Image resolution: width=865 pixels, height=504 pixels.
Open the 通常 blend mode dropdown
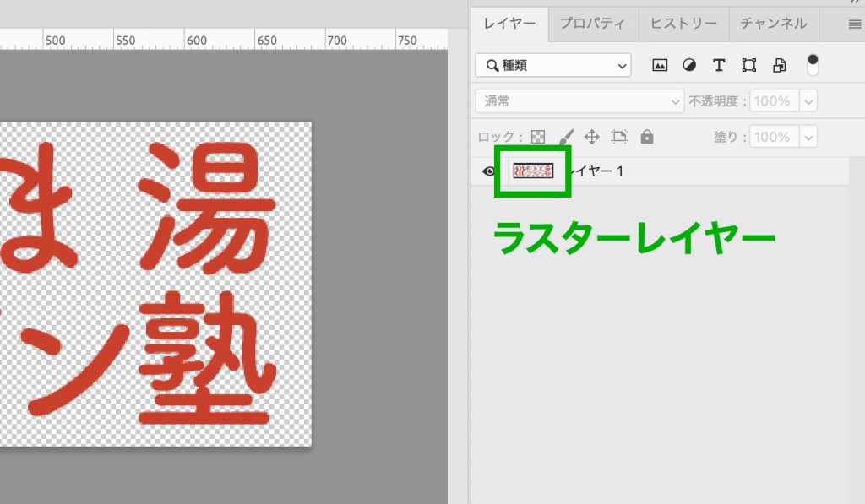tap(579, 101)
